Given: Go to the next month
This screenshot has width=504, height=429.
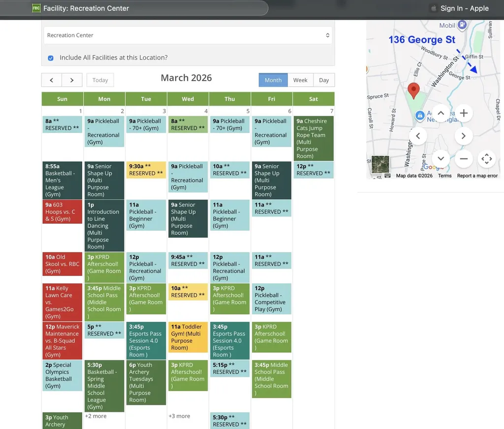Looking at the screenshot, I should pyautogui.click(x=72, y=80).
